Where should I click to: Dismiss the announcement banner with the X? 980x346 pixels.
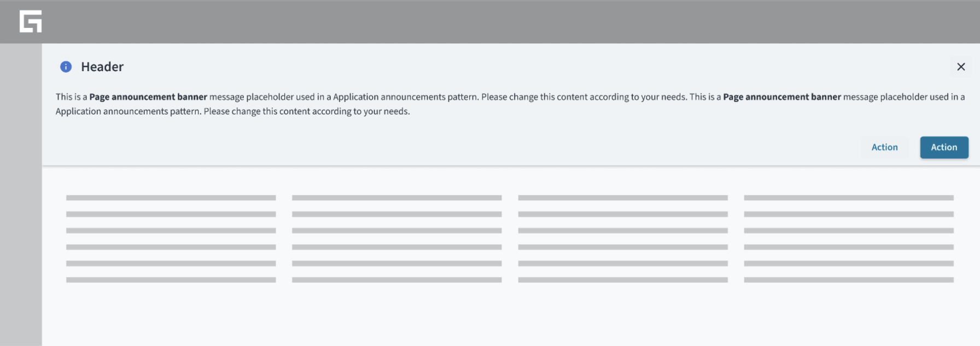961,67
